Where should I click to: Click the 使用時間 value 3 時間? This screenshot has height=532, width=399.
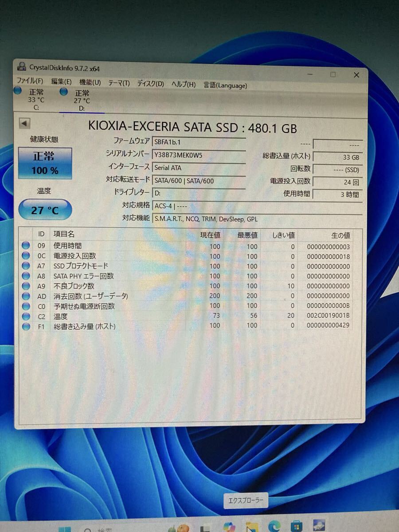click(338, 195)
